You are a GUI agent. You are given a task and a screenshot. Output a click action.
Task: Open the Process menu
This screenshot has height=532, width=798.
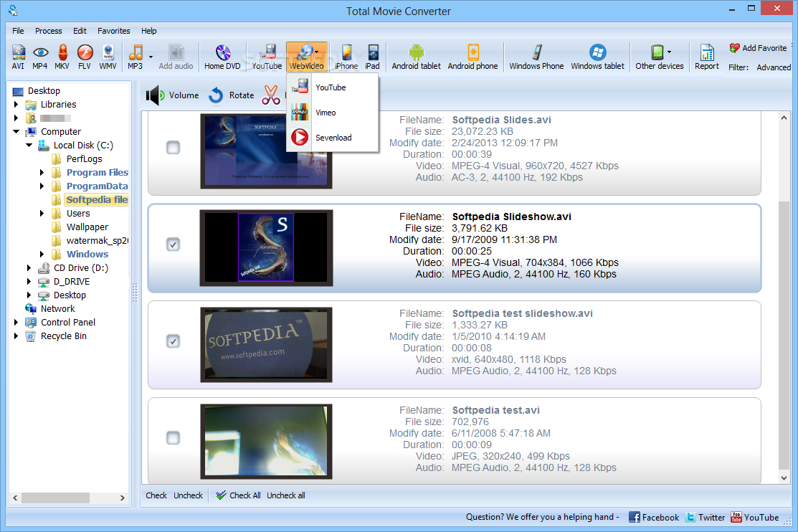pos(48,31)
